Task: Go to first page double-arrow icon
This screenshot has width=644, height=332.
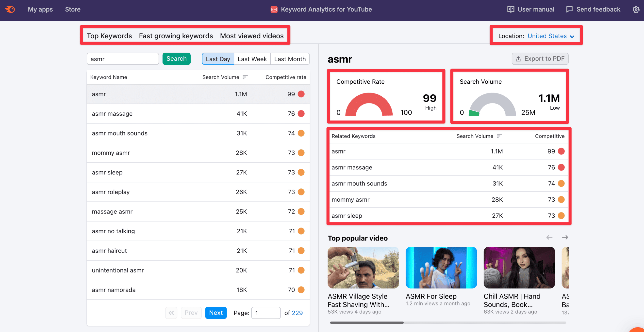Action: (x=171, y=313)
